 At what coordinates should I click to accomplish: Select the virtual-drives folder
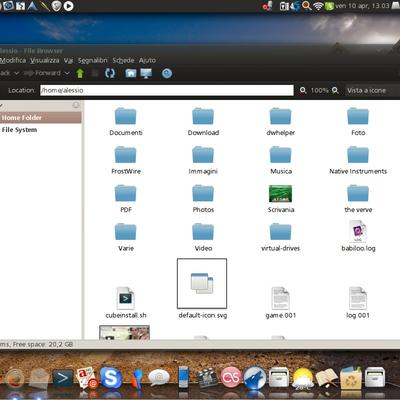click(x=280, y=237)
